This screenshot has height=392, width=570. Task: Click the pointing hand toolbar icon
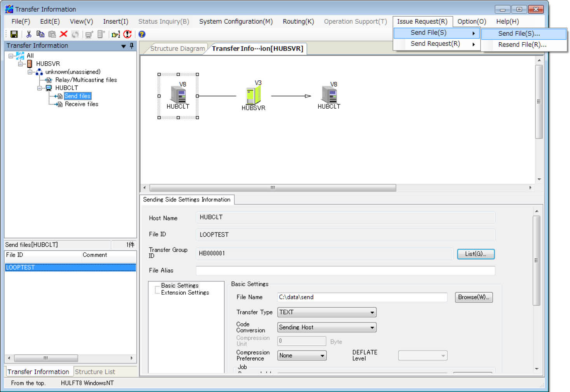pos(115,35)
